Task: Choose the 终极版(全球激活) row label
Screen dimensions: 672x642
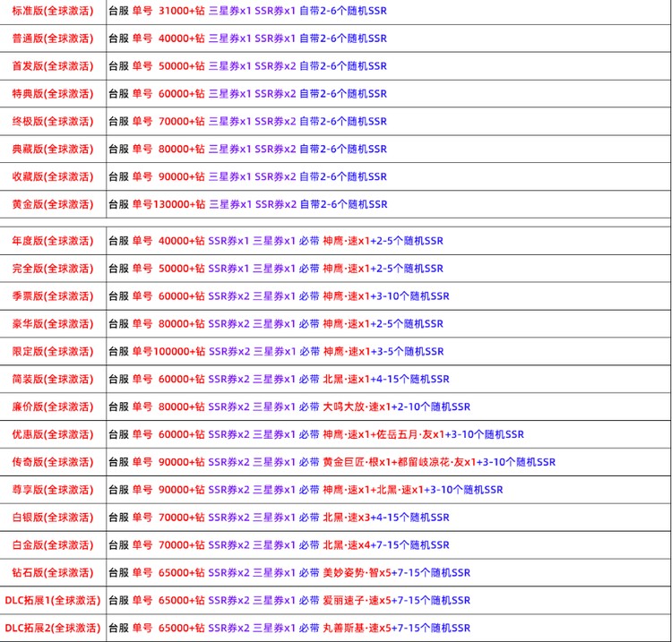Action: tap(52, 122)
